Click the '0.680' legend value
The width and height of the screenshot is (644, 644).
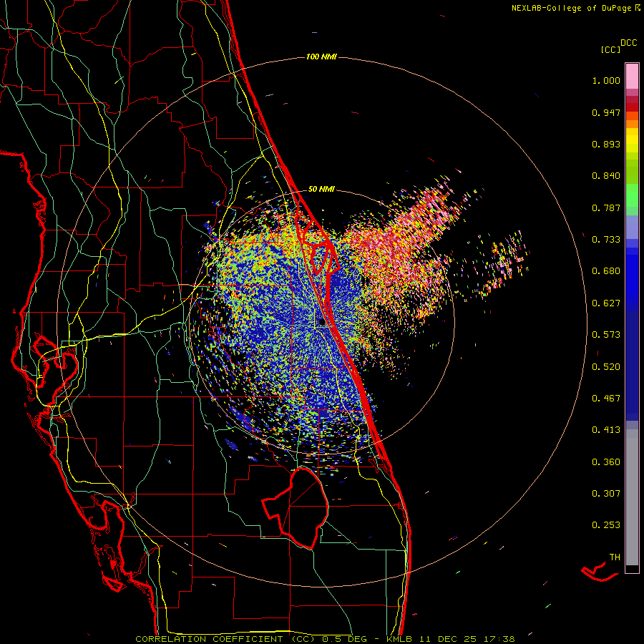[606, 271]
